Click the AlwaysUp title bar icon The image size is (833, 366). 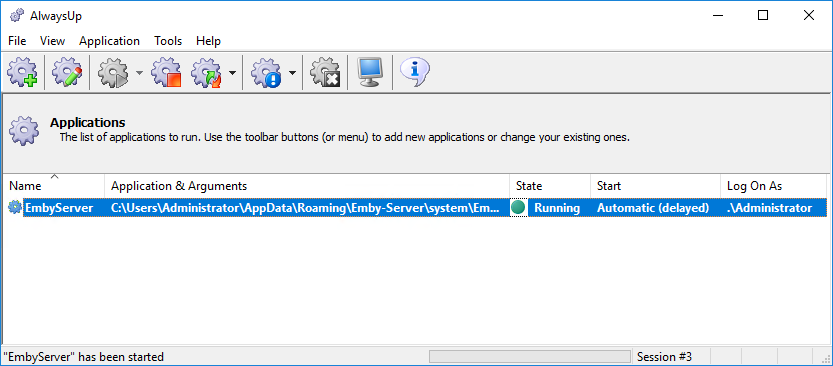click(x=16, y=15)
